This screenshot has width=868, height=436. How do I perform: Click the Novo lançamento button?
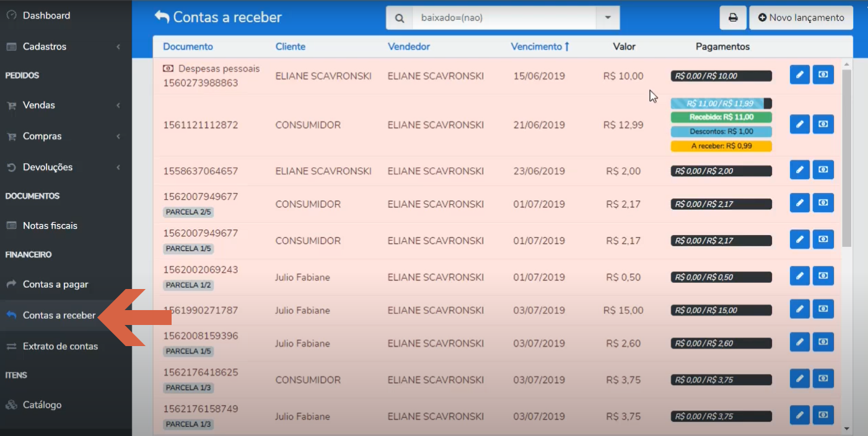(x=800, y=18)
